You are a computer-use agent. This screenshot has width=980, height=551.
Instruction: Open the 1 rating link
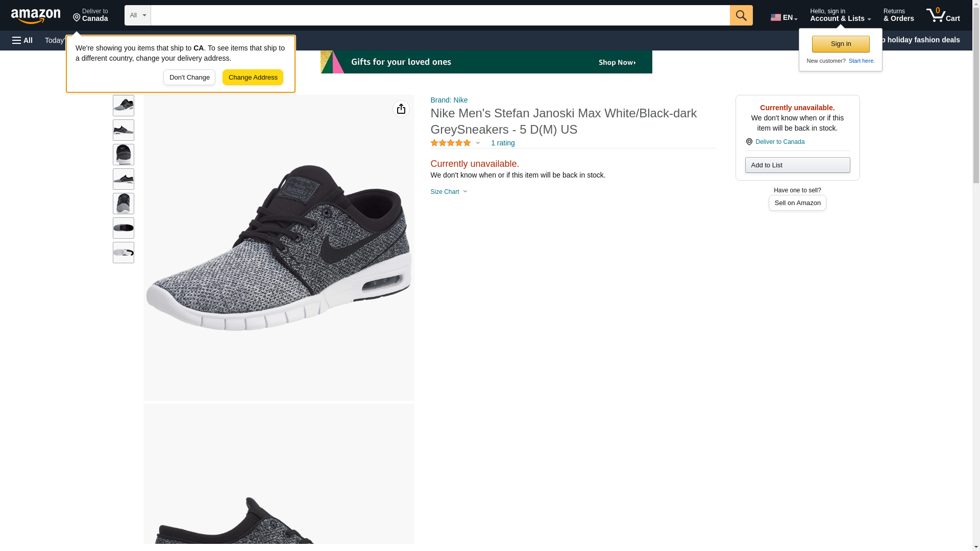[502, 143]
